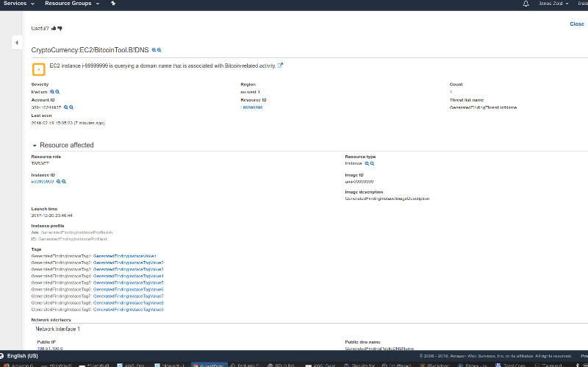Click tag value GeneratedFindingInstaceTagValue3
The image size is (588, 367).
[128, 269]
